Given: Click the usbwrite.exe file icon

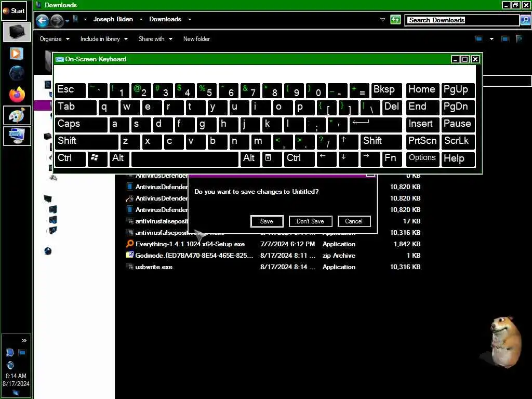Looking at the screenshot, I should pos(129,267).
